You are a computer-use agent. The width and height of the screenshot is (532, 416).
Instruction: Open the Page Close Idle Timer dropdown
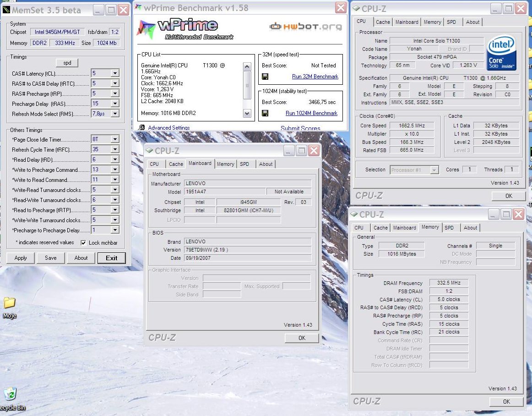point(115,139)
